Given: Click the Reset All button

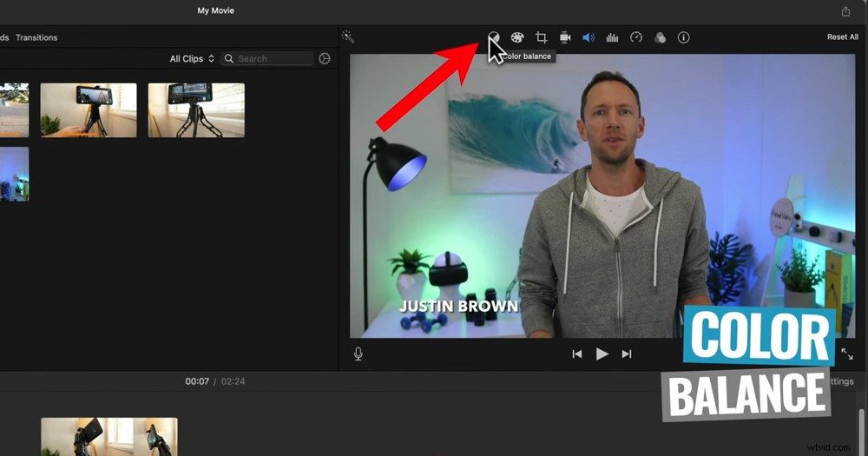Looking at the screenshot, I should tap(843, 37).
